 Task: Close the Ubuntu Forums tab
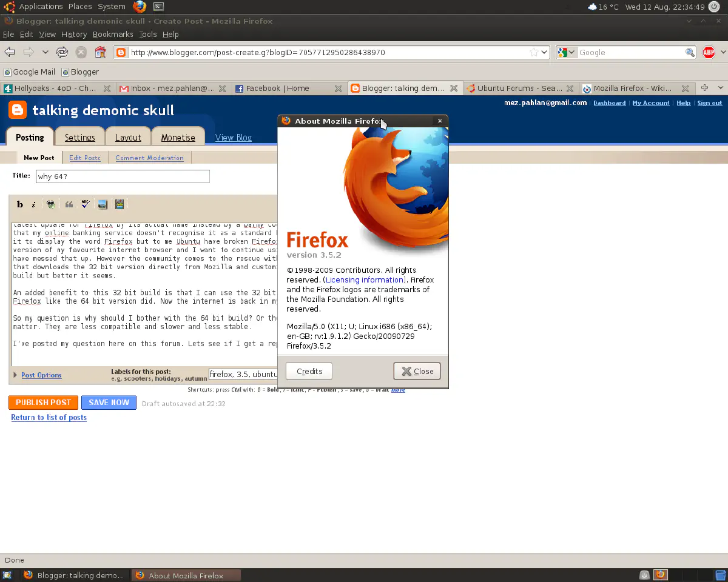click(x=571, y=89)
